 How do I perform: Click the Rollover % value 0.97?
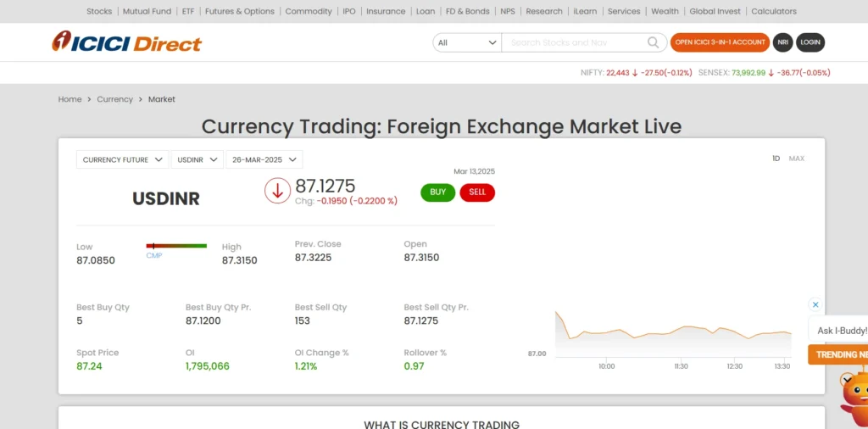[x=413, y=366]
